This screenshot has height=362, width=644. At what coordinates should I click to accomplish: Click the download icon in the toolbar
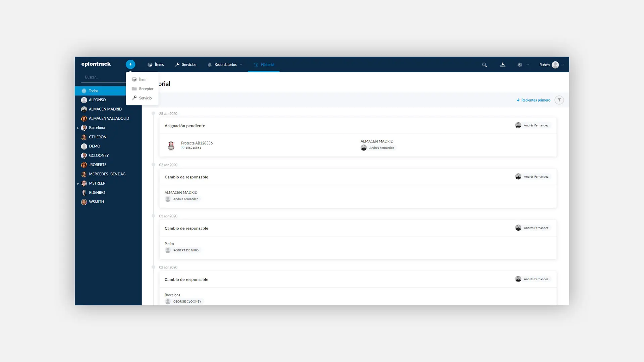point(502,65)
